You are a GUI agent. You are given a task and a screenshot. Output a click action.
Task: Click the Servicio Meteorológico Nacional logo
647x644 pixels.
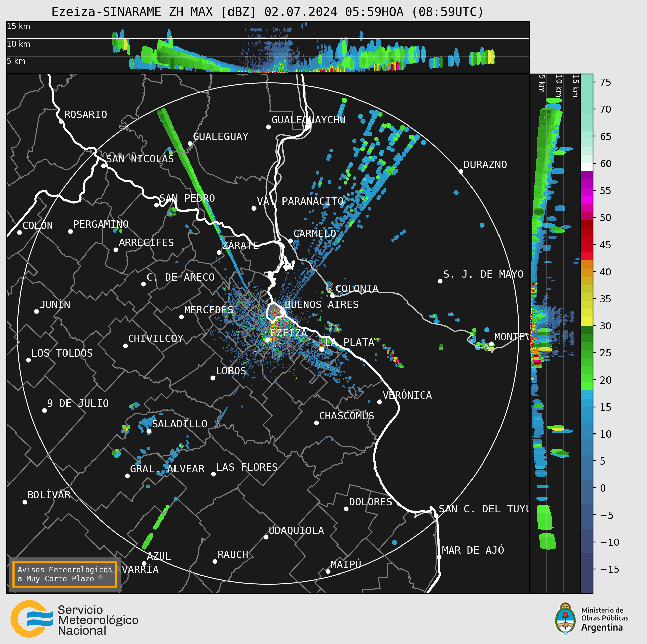click(74, 619)
